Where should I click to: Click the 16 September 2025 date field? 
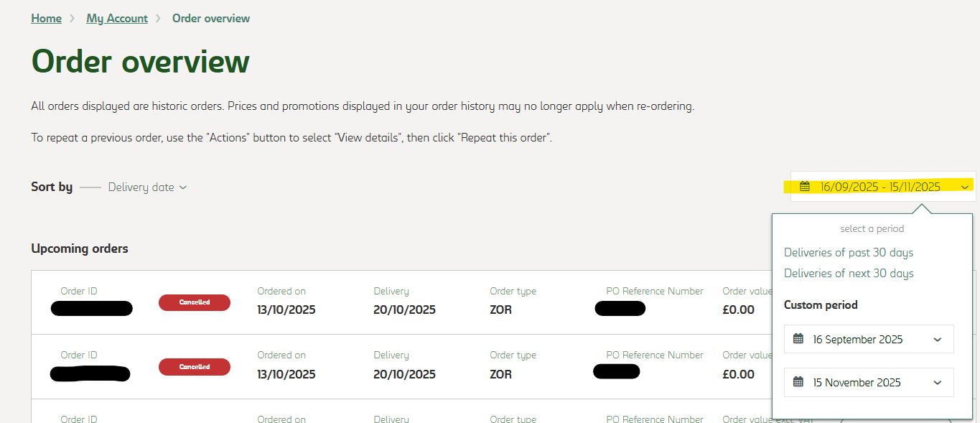click(x=858, y=339)
